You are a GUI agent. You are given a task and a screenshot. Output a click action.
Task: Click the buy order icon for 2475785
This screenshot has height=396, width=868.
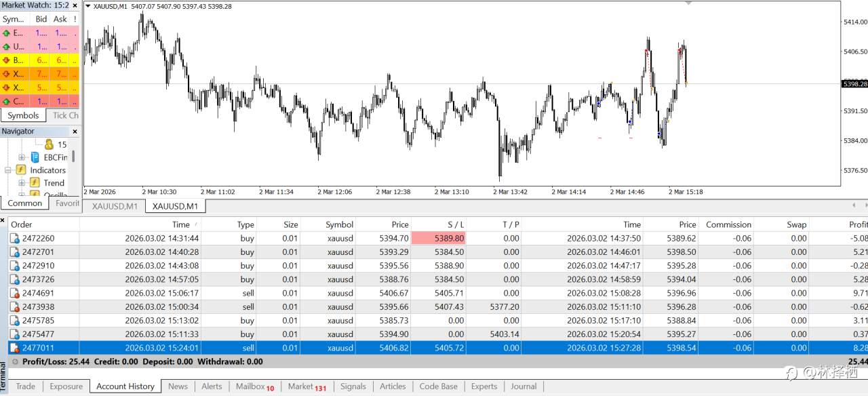click(14, 321)
